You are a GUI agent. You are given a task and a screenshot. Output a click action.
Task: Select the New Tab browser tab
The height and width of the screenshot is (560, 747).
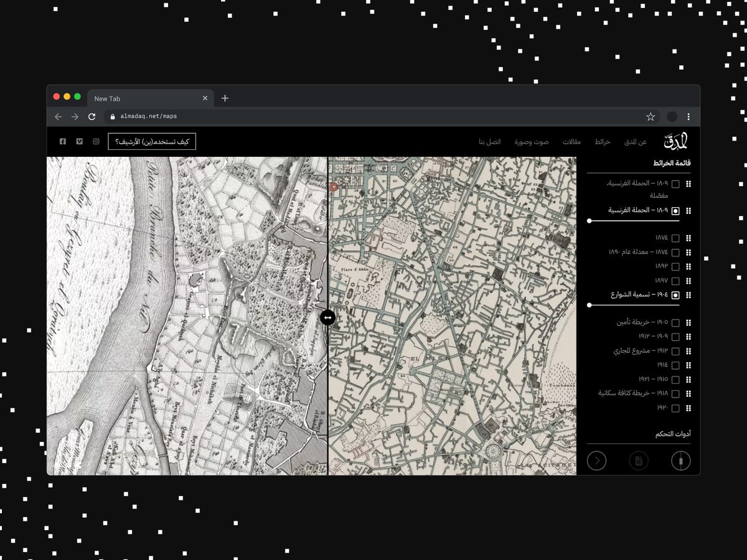(151, 98)
